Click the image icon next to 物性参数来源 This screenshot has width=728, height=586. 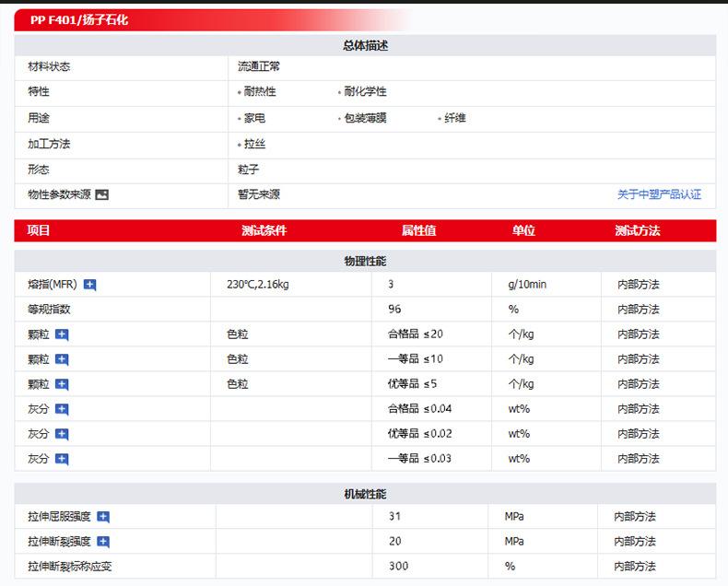pyautogui.click(x=101, y=194)
